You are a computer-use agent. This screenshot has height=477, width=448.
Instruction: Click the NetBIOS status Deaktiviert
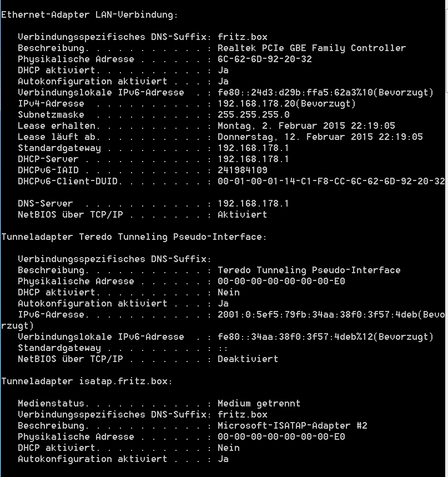point(248,359)
